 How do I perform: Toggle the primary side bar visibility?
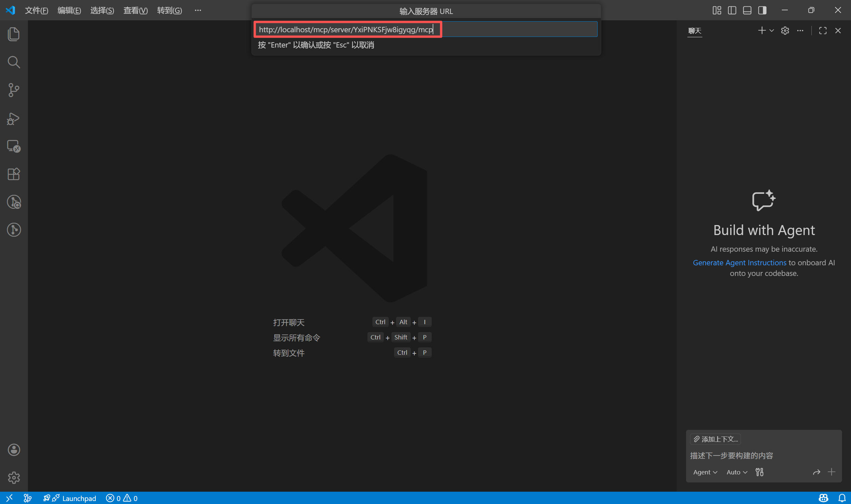(x=732, y=10)
